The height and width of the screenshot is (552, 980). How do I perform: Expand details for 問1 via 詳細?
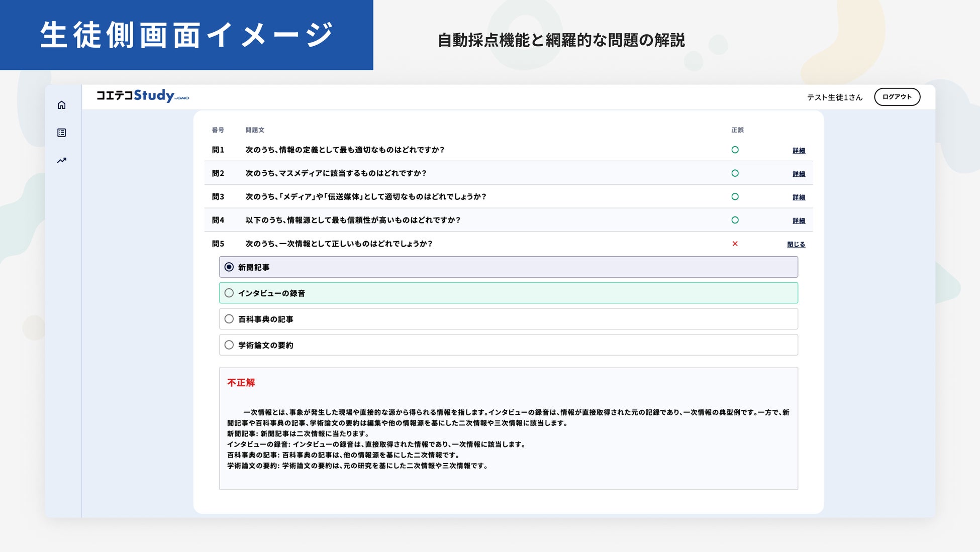point(798,151)
